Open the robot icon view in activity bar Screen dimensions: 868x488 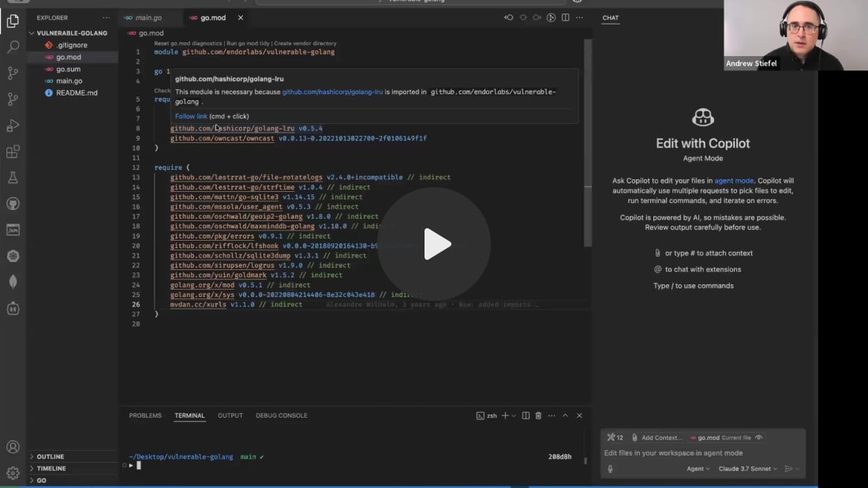13,309
